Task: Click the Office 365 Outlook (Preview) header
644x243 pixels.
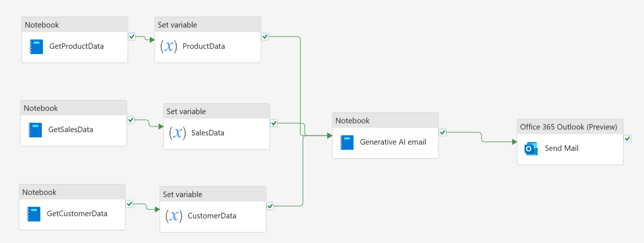Action: click(568, 127)
